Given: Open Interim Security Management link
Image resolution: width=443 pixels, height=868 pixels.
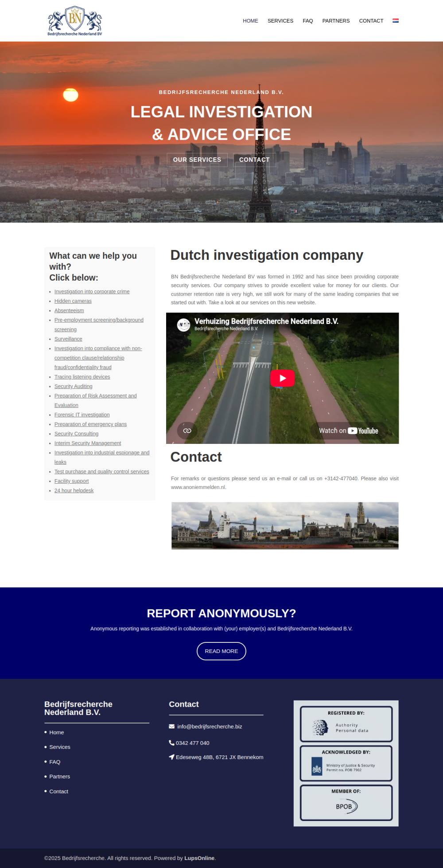Looking at the screenshot, I should point(88,443).
